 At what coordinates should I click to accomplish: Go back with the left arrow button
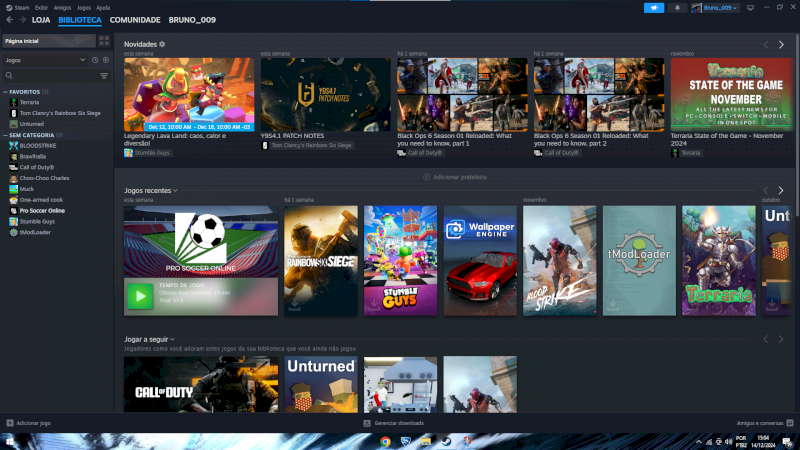(x=9, y=20)
